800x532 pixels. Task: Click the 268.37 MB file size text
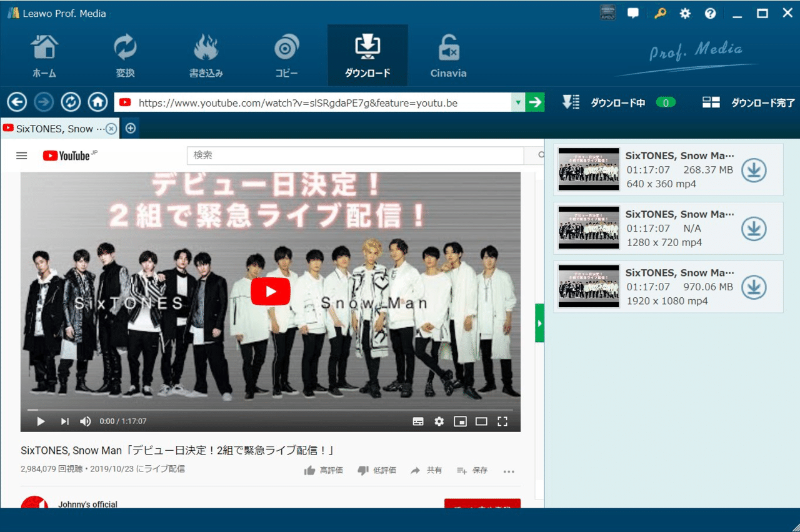708,170
